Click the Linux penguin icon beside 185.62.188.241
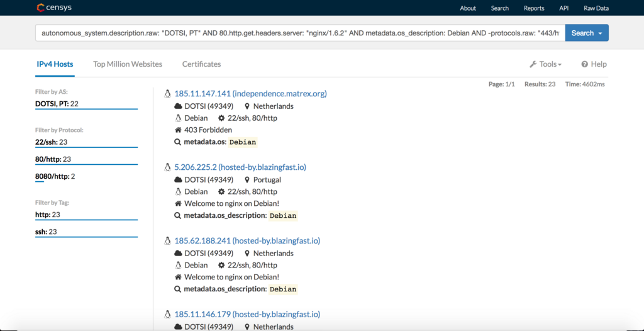This screenshot has width=644, height=331. (167, 242)
